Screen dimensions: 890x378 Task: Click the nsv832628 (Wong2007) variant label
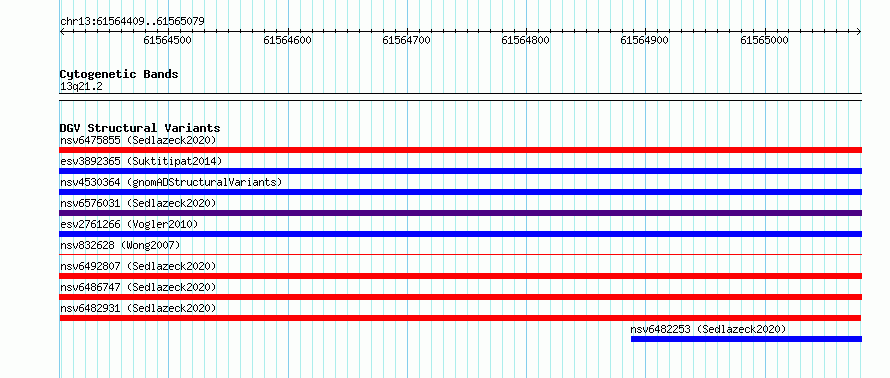pyautogui.click(x=120, y=245)
